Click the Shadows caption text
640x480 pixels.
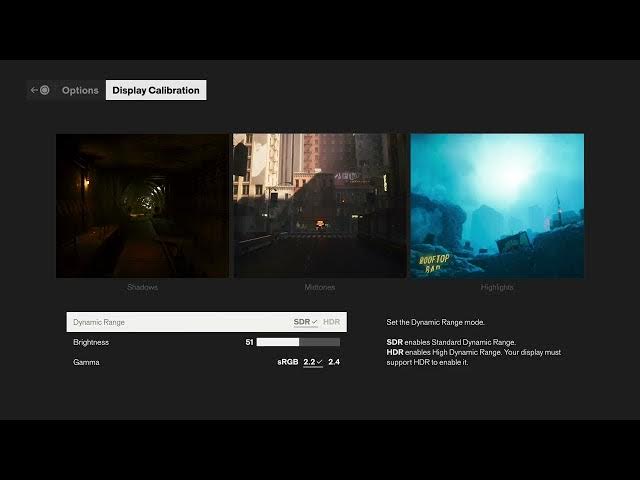click(142, 287)
